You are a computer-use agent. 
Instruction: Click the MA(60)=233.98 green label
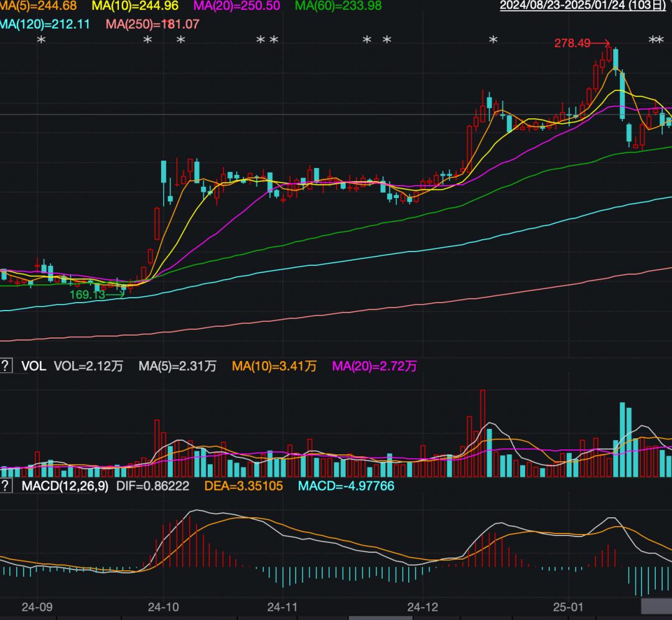(x=338, y=6)
